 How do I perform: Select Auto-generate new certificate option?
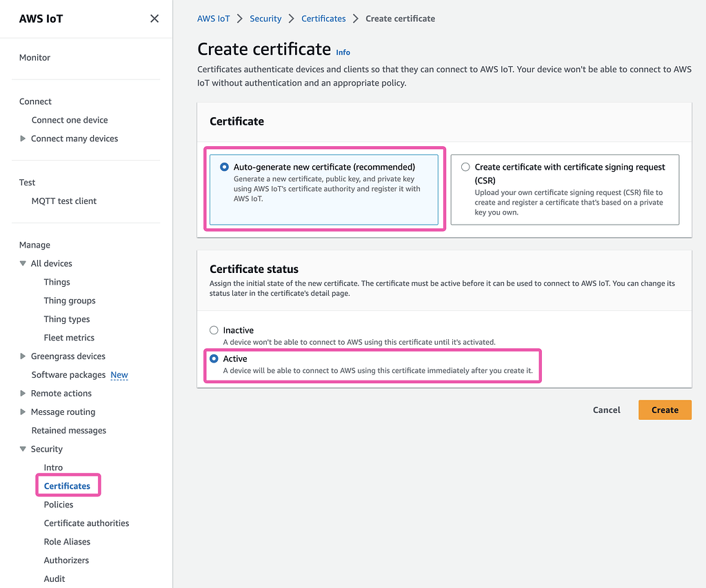[224, 167]
